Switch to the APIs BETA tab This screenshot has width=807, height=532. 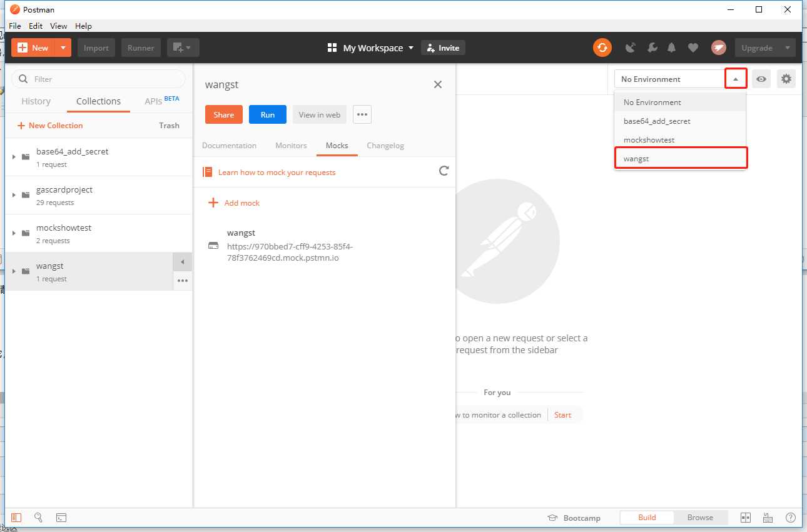tap(162, 101)
